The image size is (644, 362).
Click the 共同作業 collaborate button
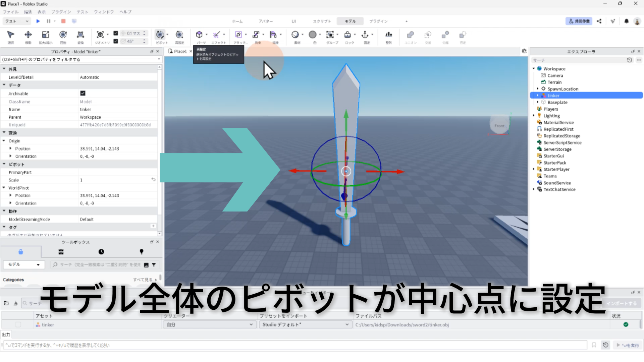tap(579, 21)
